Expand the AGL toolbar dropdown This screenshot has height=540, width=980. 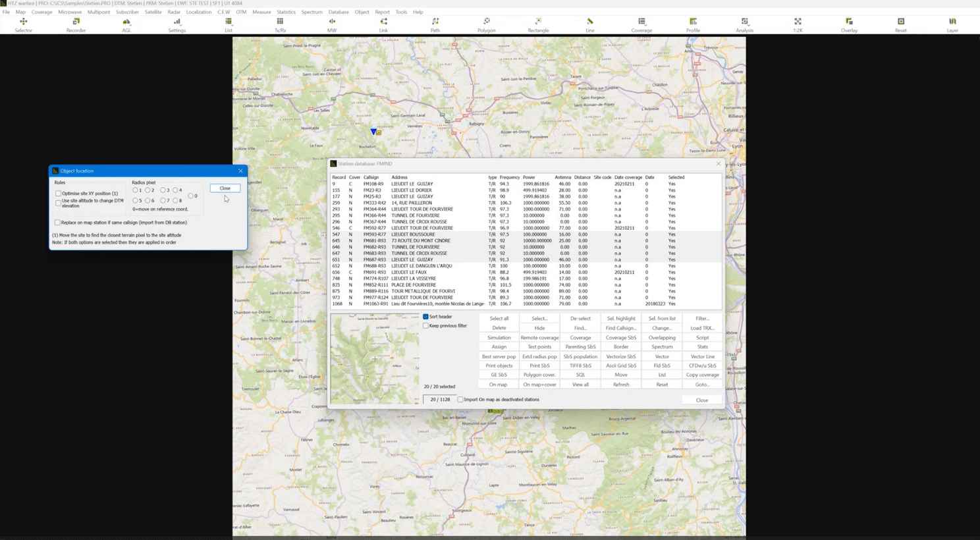[x=126, y=24]
